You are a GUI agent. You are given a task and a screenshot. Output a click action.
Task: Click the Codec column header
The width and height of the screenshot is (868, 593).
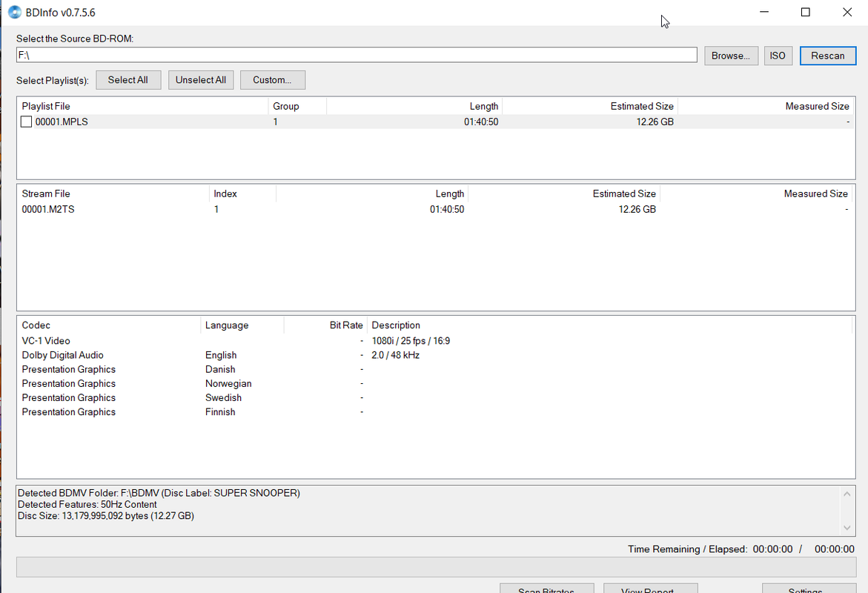[108, 325]
